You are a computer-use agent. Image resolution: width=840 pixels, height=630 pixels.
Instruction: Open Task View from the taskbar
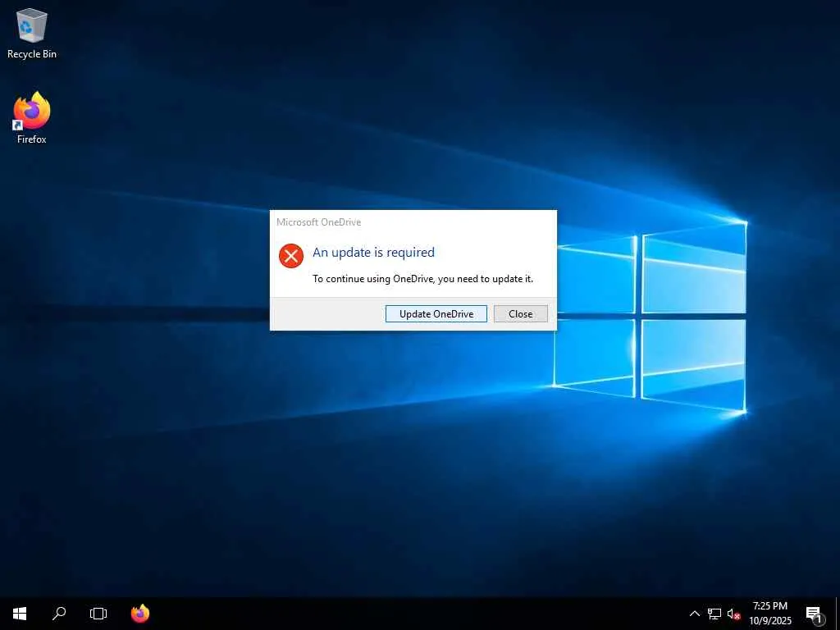point(98,614)
